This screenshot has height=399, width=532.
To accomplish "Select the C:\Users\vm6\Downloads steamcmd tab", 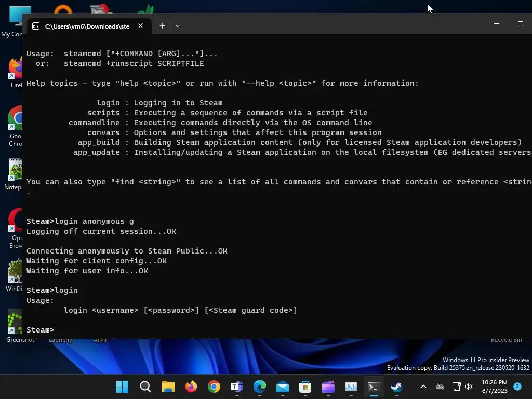I will pyautogui.click(x=88, y=26).
